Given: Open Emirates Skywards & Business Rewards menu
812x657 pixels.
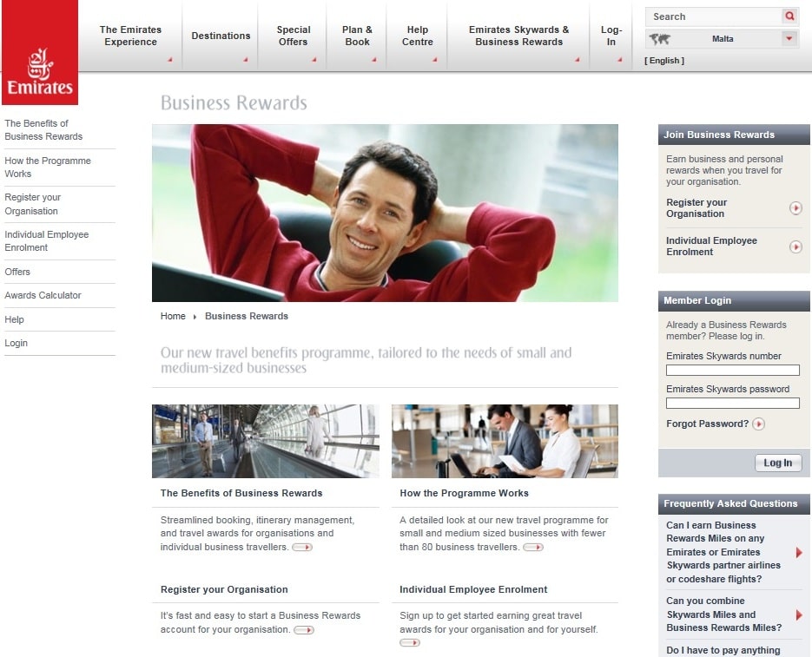Looking at the screenshot, I should pos(518,36).
